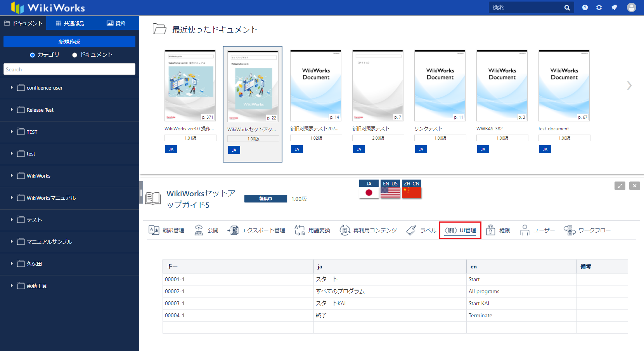
Task: Expand the Release Test folder
Action: (12, 110)
